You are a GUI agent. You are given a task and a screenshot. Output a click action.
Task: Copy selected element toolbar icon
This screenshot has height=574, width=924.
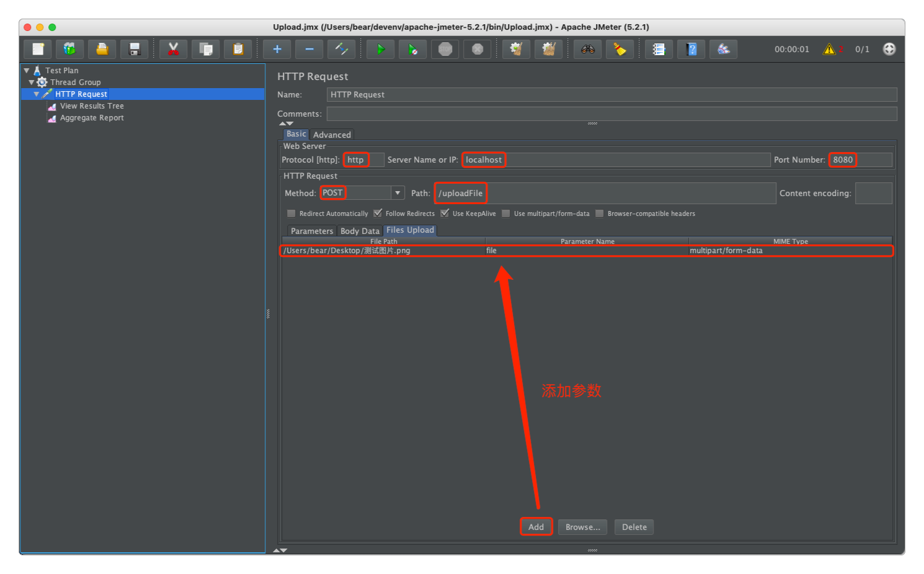(206, 49)
